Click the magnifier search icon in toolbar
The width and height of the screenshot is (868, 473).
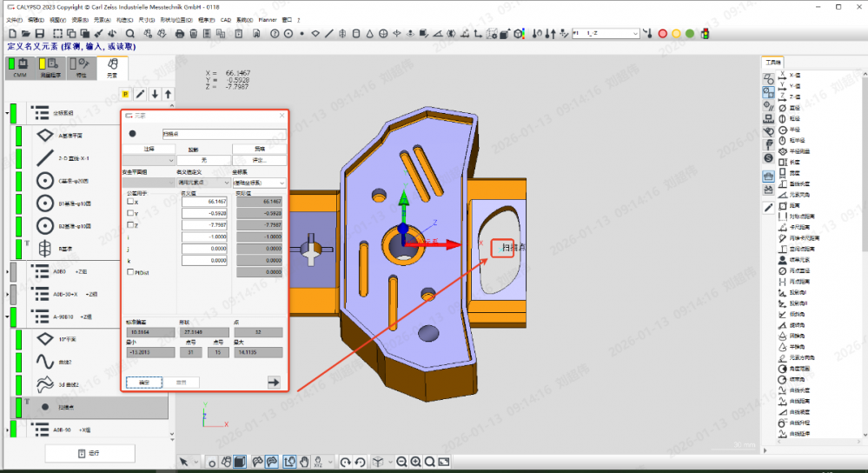(x=130, y=34)
